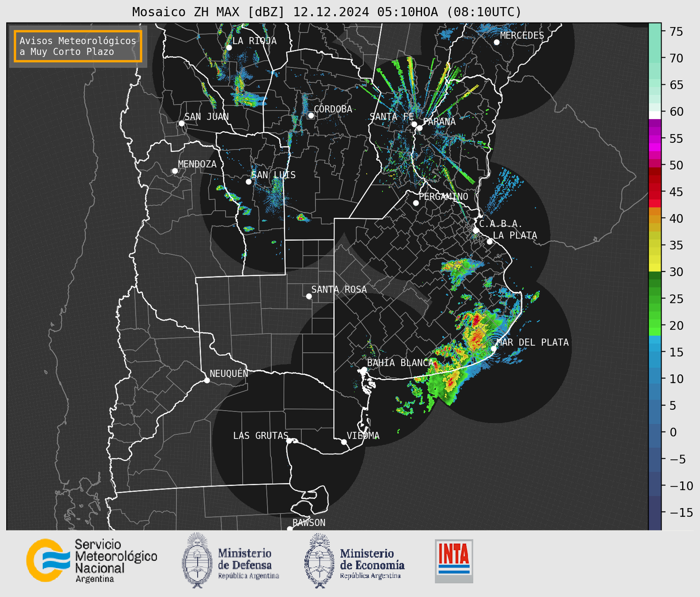The height and width of the screenshot is (597, 700).
Task: Click the Avisos Meteorológicos a Muy Corto Plazo box
Action: click(x=78, y=46)
